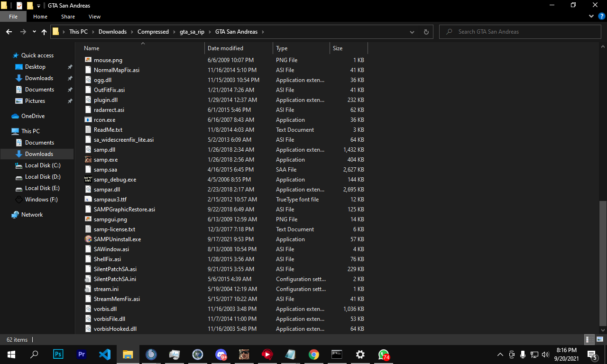
Task: Jump to Compressed in address bar
Action: click(153, 32)
